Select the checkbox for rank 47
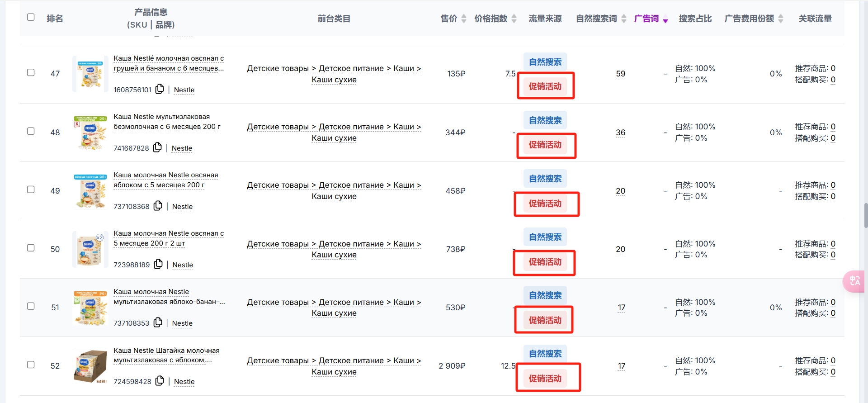 [x=31, y=72]
